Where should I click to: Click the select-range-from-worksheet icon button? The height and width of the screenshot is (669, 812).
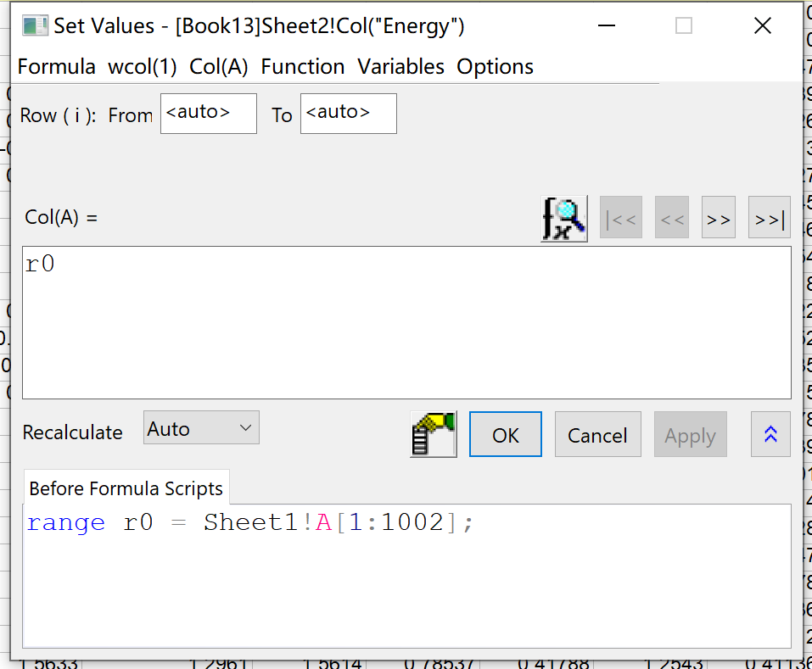coord(433,434)
